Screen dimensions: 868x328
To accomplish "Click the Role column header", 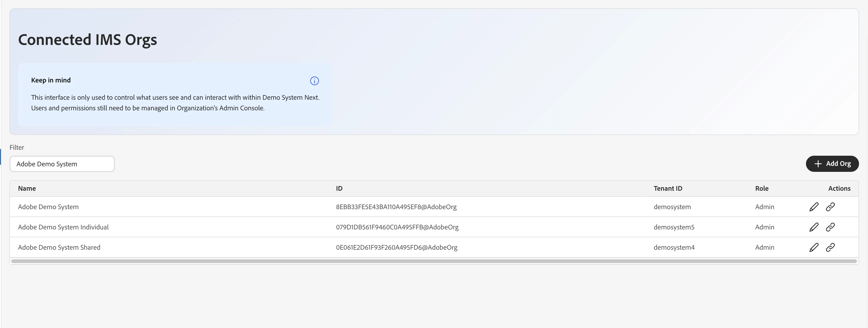I will pos(761,188).
